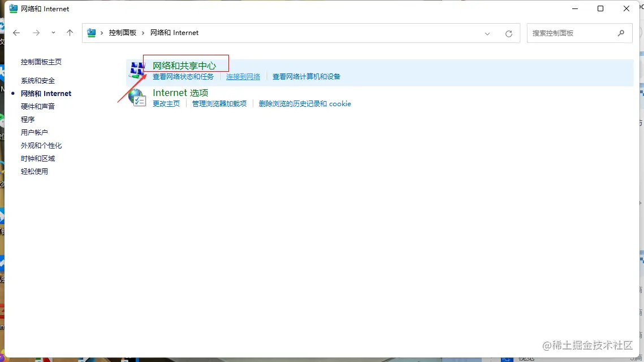The height and width of the screenshot is (362, 644).
Task: Open the address bar history dropdown
Action: 487,34
